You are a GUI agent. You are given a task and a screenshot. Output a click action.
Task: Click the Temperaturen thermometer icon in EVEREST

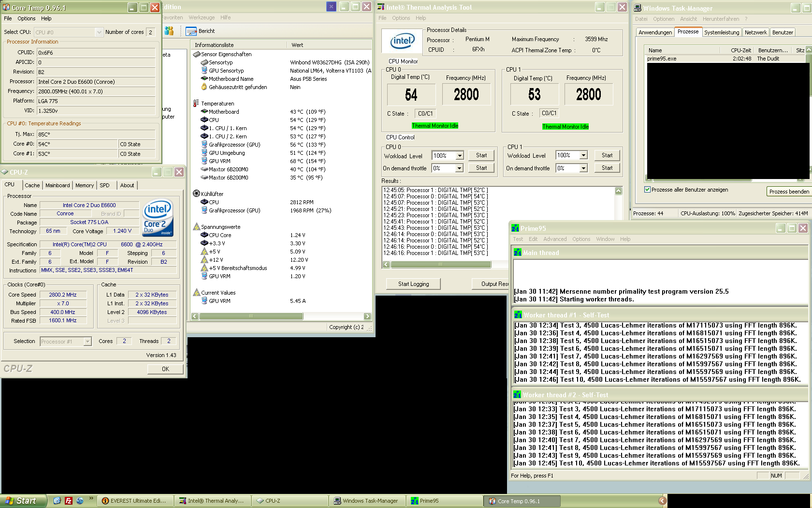coord(196,104)
